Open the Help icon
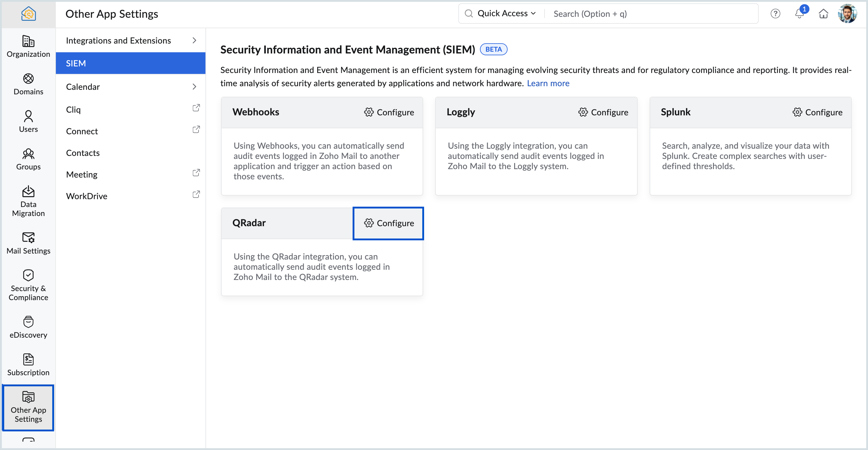Image resolution: width=868 pixels, height=450 pixels. tap(775, 14)
